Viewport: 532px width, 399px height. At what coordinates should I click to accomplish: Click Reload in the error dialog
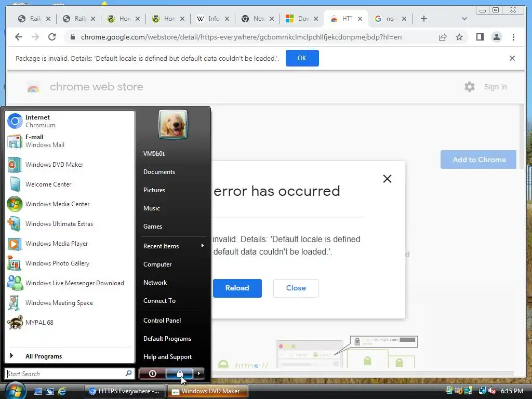(x=237, y=288)
